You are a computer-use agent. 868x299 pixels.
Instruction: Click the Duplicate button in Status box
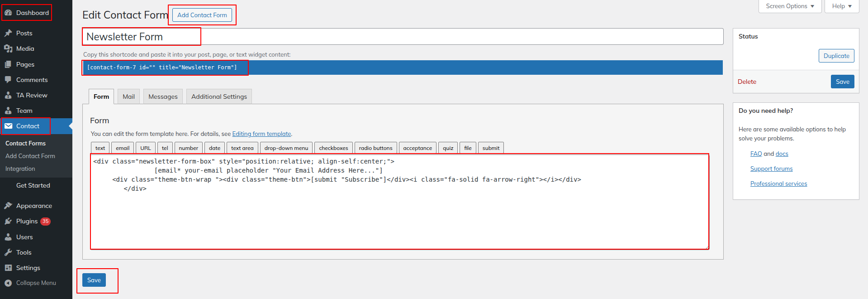836,56
